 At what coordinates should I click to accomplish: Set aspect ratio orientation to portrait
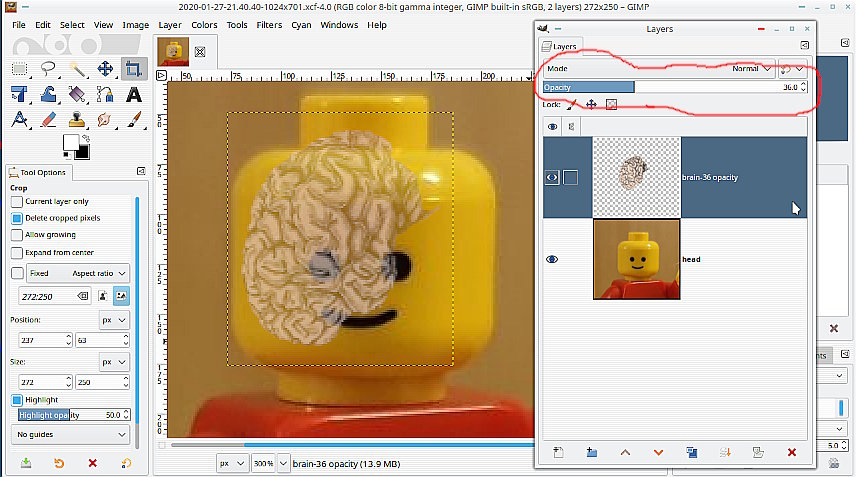click(x=103, y=296)
